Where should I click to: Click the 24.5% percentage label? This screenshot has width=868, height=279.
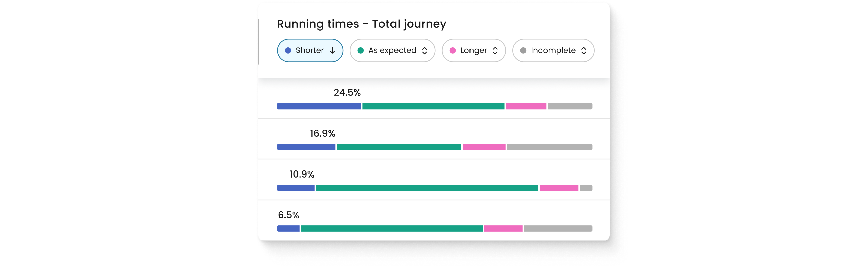[347, 93]
